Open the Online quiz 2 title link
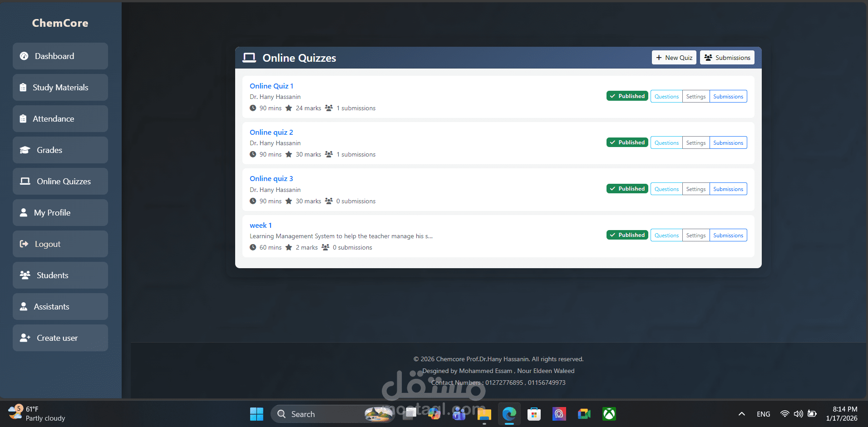868x427 pixels. click(271, 132)
